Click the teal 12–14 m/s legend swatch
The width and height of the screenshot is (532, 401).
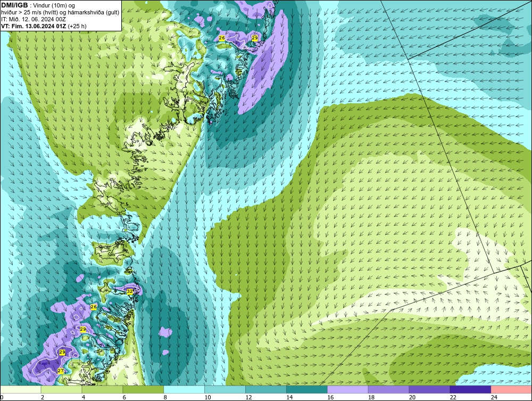pos(266,389)
